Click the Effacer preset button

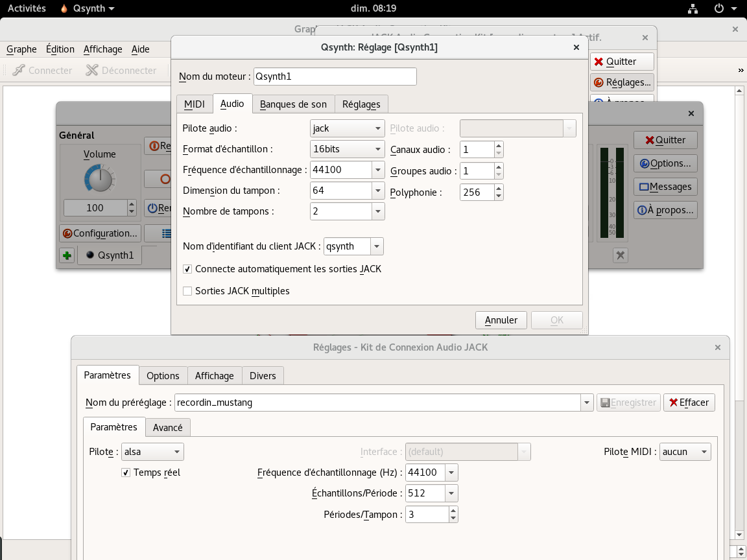(x=689, y=402)
